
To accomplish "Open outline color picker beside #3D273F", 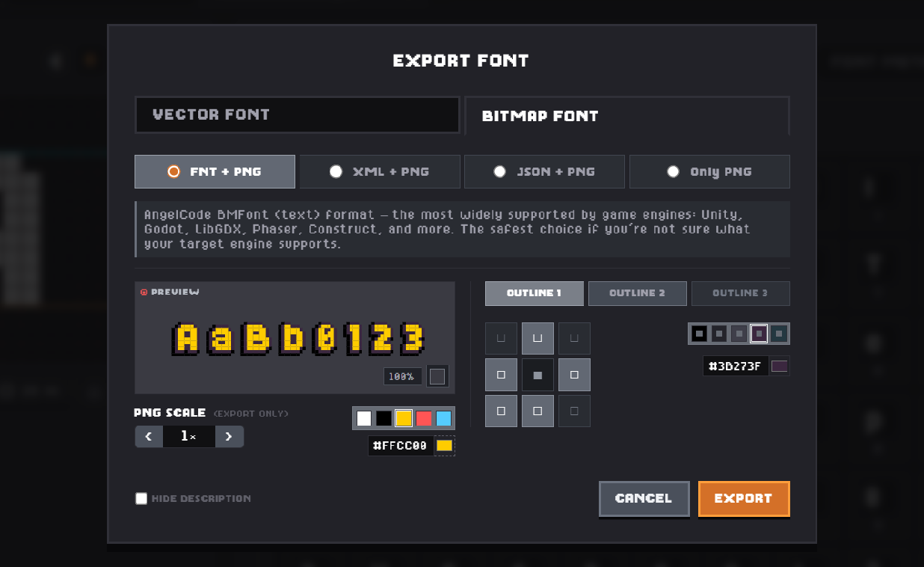I will point(780,366).
